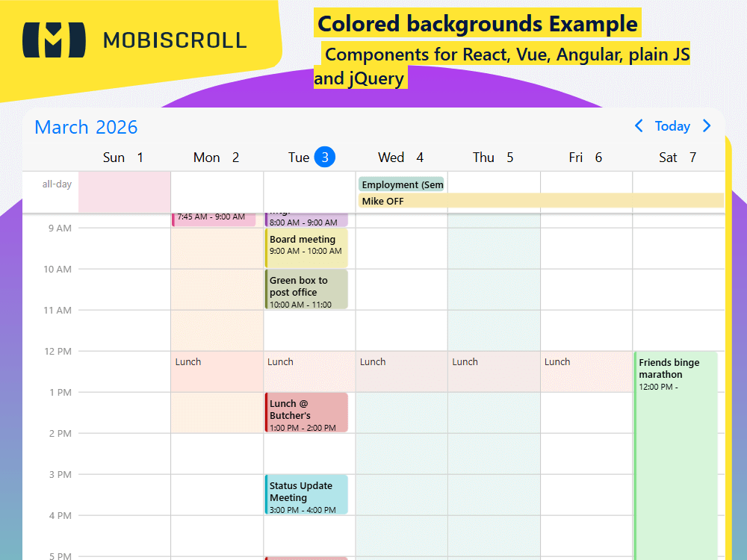
Task: Click the Sat 7 column header
Action: coord(677,157)
